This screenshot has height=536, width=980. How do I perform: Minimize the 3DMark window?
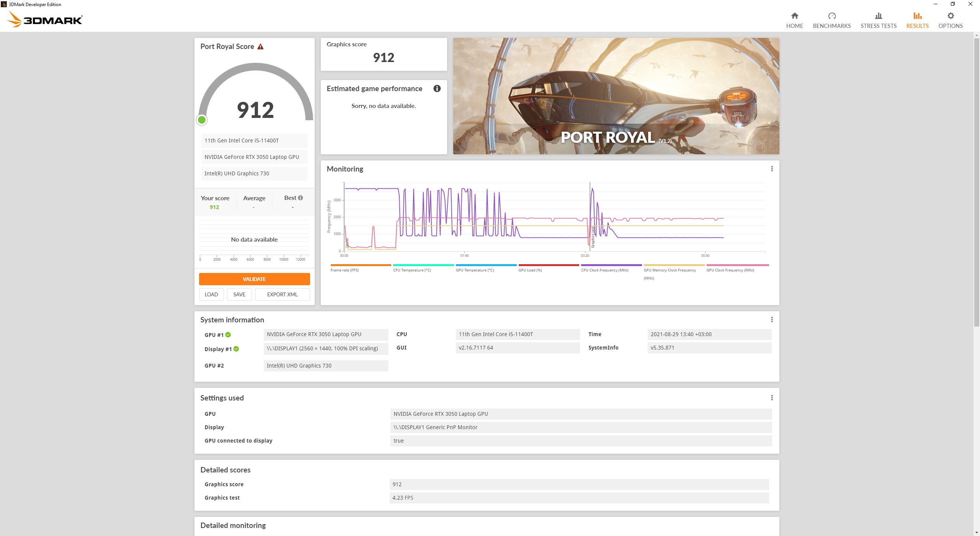(935, 4)
